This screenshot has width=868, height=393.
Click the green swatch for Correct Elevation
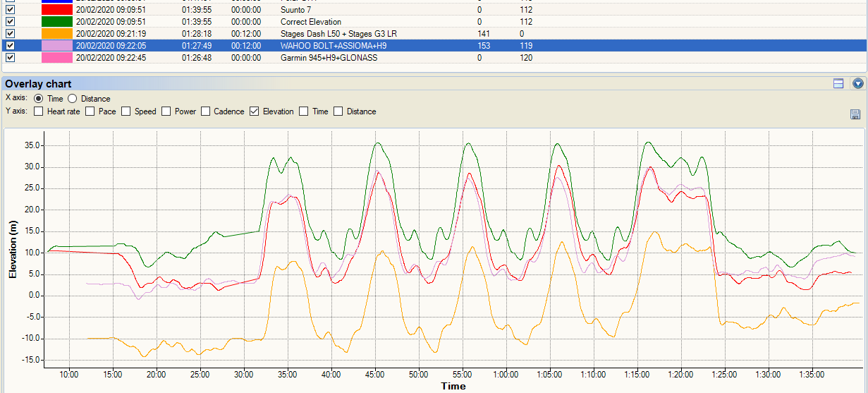56,22
